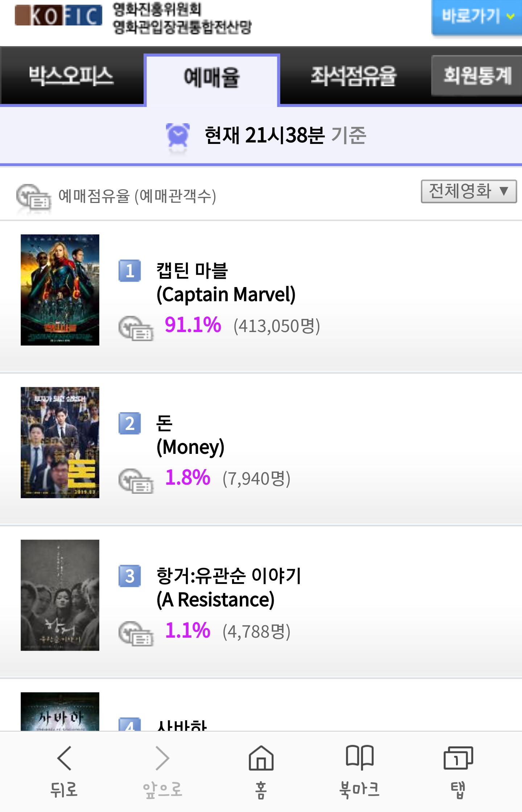Open the 전체영화 filter dropdown
Viewport: 522px width, 812px height.
tap(468, 191)
